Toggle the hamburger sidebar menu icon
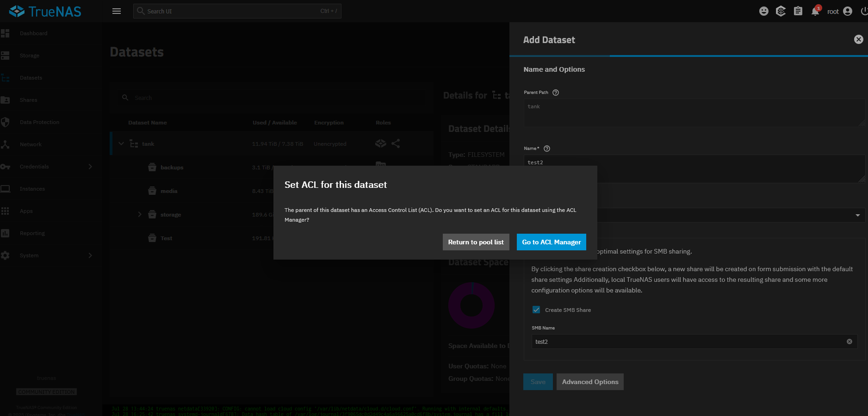Screen dimensions: 868x416 coord(117,12)
